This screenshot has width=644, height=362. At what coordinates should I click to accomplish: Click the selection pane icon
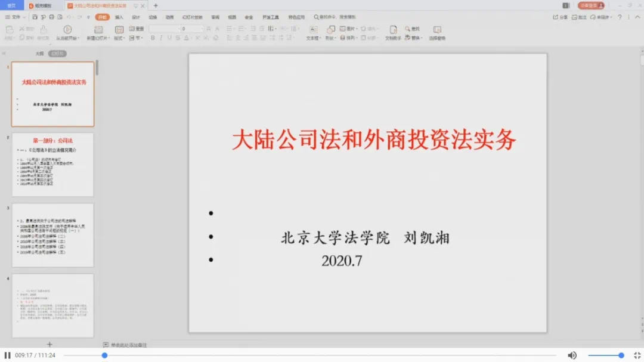coord(437,29)
